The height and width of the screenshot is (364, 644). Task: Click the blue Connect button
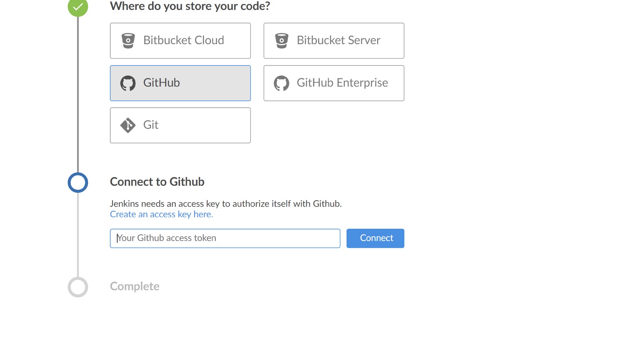point(375,238)
